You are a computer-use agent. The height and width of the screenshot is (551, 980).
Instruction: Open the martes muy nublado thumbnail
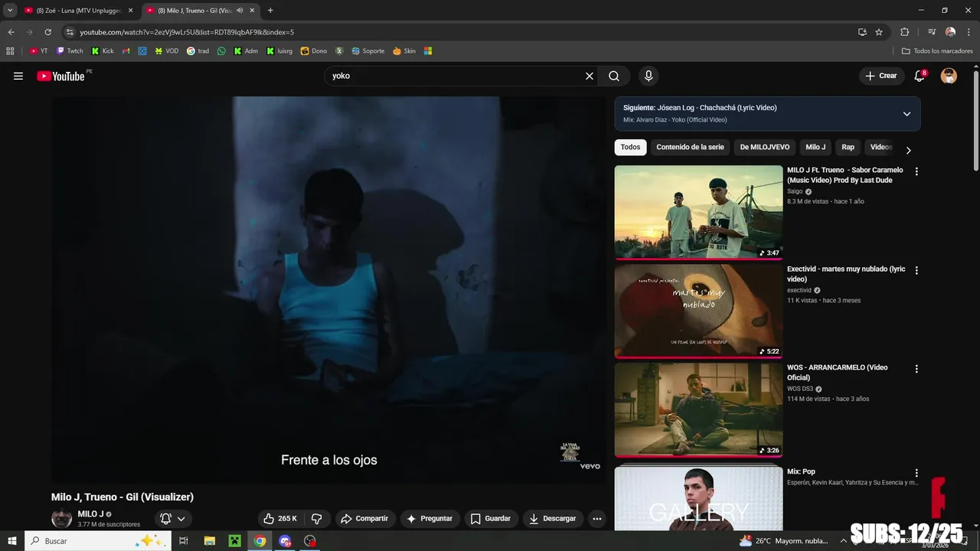point(698,311)
